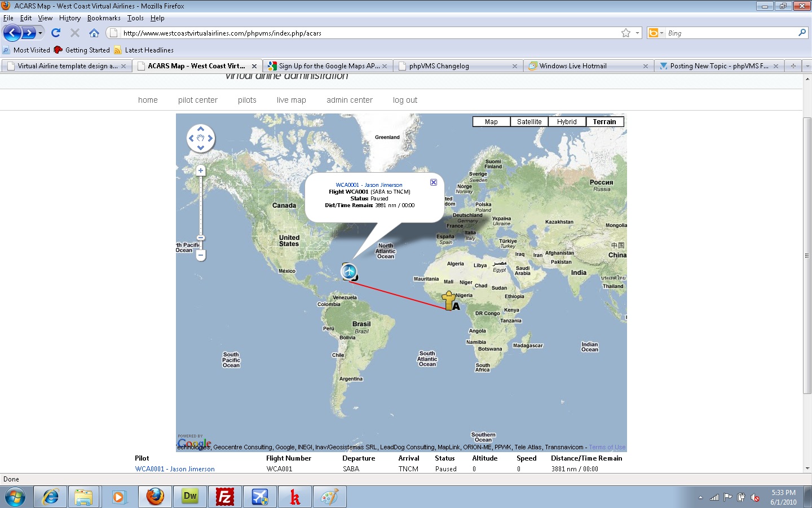
Task: Open the Bookmarks menu
Action: coord(104,17)
